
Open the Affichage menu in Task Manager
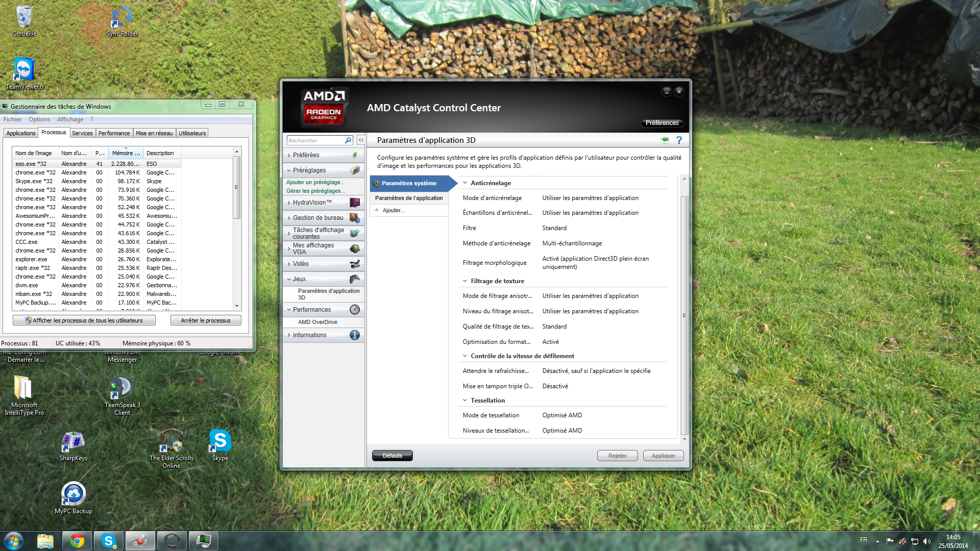coord(70,119)
